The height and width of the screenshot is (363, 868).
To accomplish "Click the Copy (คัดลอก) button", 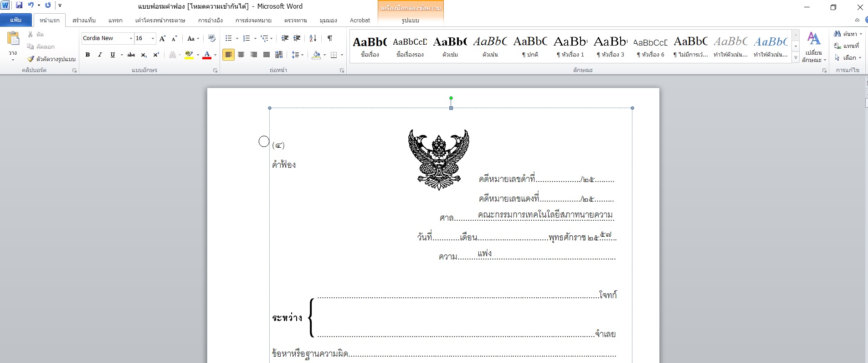I will 41,47.
